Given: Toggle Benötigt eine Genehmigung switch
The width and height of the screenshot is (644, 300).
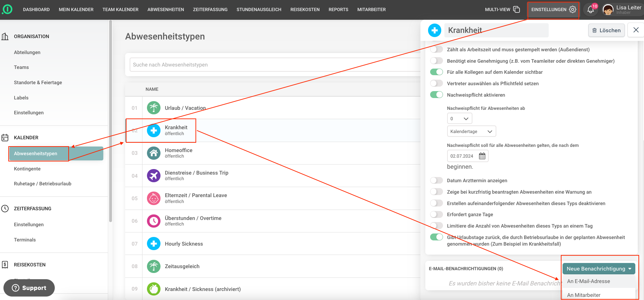Looking at the screenshot, I should (x=437, y=61).
